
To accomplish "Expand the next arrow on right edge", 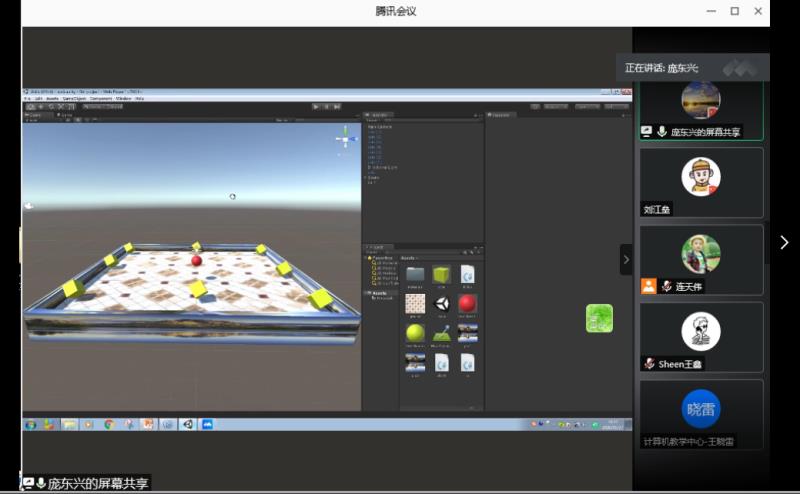I will 784,242.
